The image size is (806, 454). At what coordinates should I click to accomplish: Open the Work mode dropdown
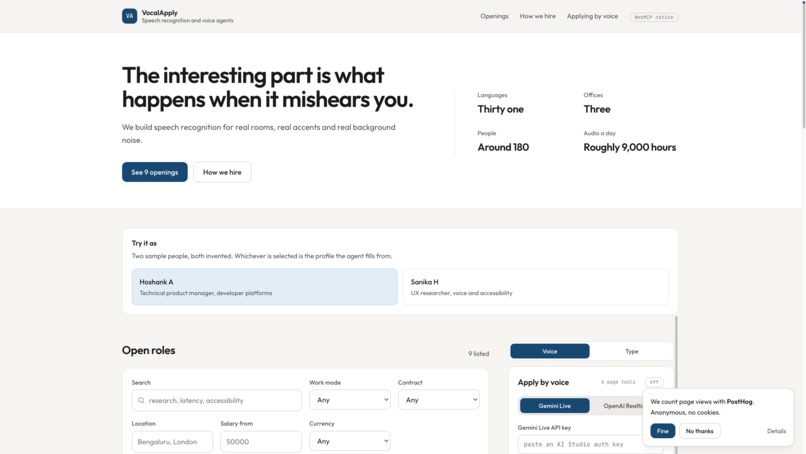350,399
